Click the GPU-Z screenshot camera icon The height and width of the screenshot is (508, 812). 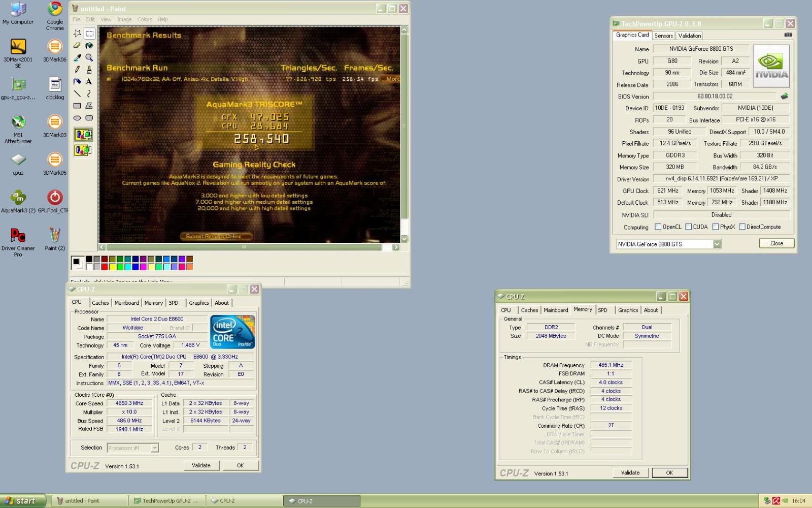pos(788,35)
